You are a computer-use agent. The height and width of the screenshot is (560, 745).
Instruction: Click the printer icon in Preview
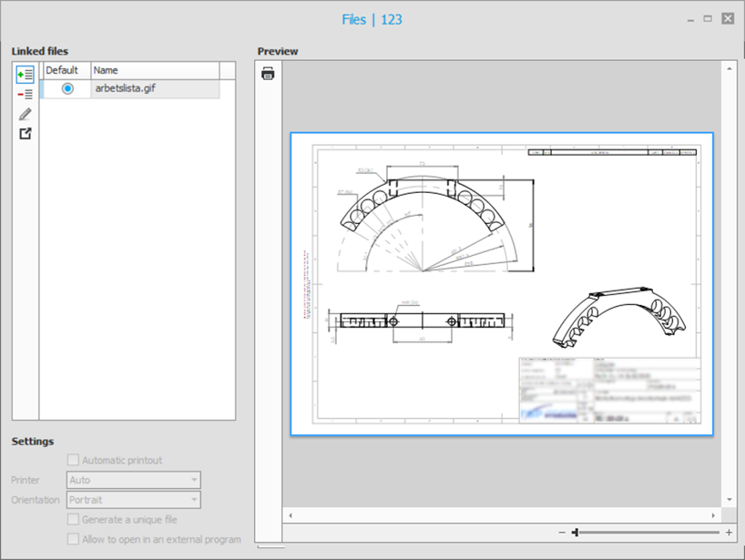pyautogui.click(x=268, y=74)
